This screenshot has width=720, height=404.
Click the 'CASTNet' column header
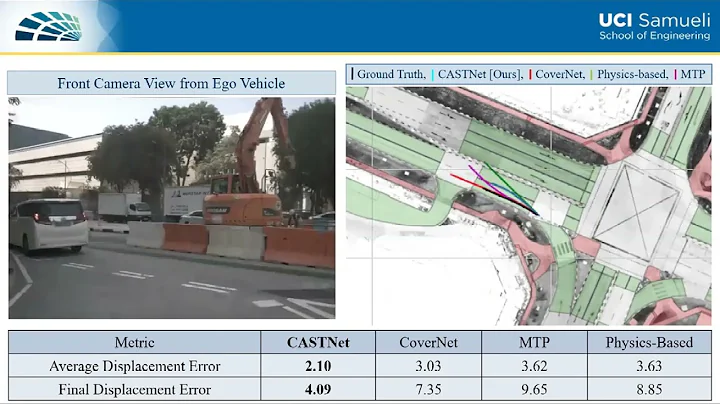[x=318, y=342]
